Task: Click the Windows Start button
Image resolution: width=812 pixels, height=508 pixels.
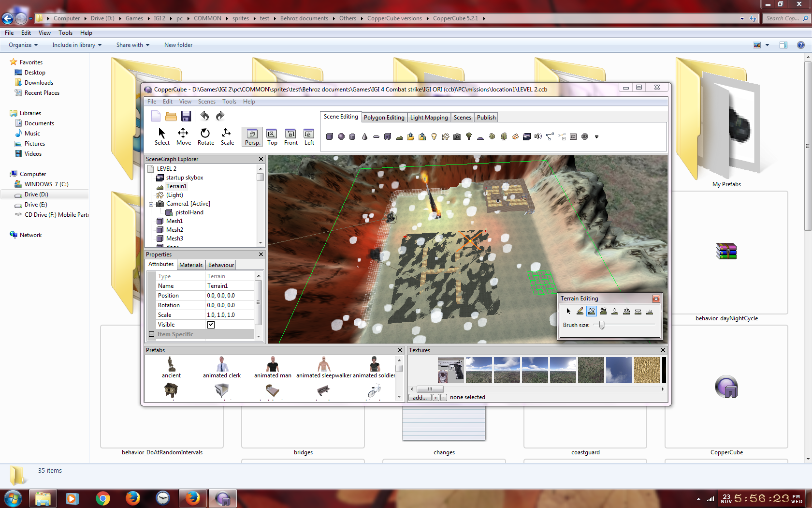Action: click(x=13, y=498)
